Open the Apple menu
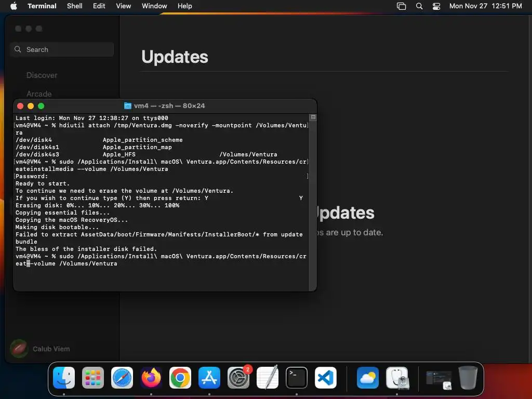Image resolution: width=532 pixels, height=399 pixels. click(14, 6)
